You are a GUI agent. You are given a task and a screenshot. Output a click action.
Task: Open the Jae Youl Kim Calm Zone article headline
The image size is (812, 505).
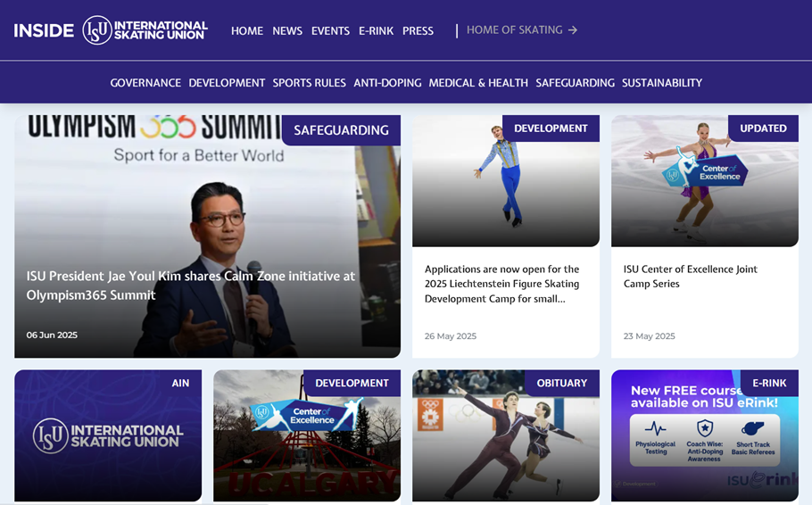click(191, 286)
